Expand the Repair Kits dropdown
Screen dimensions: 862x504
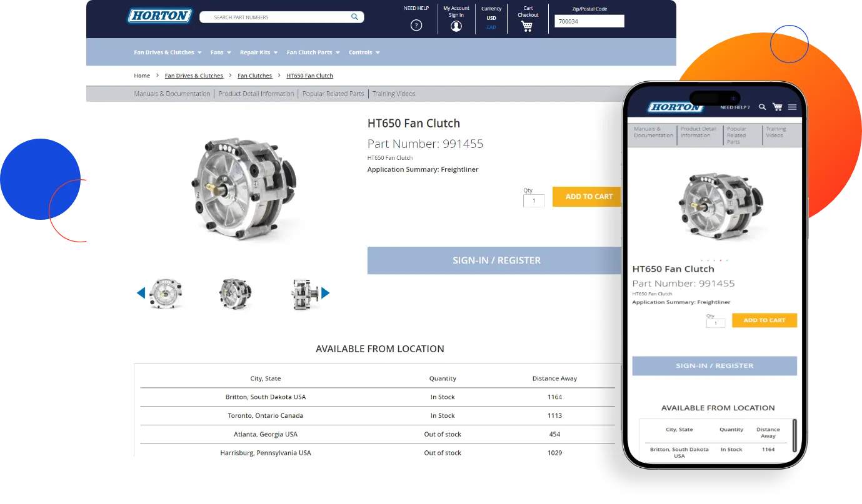pyautogui.click(x=259, y=52)
